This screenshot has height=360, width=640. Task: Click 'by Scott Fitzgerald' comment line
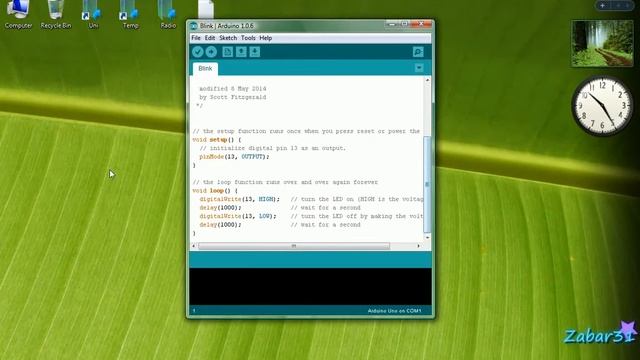tap(233, 97)
